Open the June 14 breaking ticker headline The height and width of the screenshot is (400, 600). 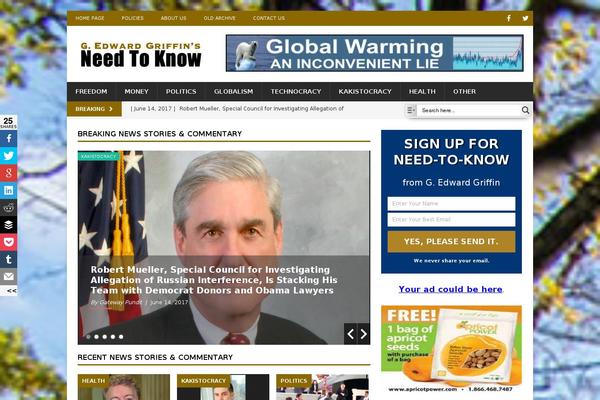[x=237, y=109]
